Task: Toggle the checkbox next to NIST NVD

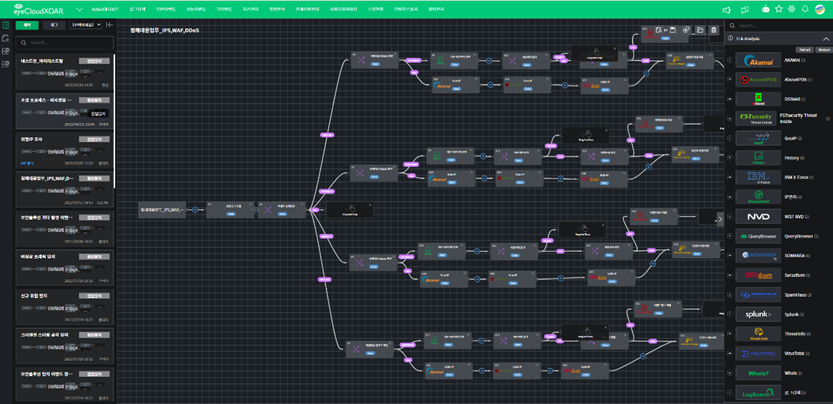Action: [x=730, y=217]
